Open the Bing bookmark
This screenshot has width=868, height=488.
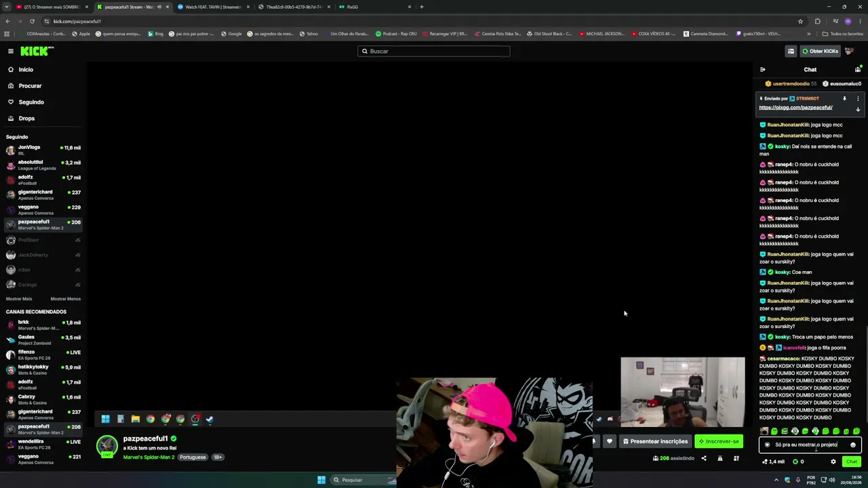(155, 34)
